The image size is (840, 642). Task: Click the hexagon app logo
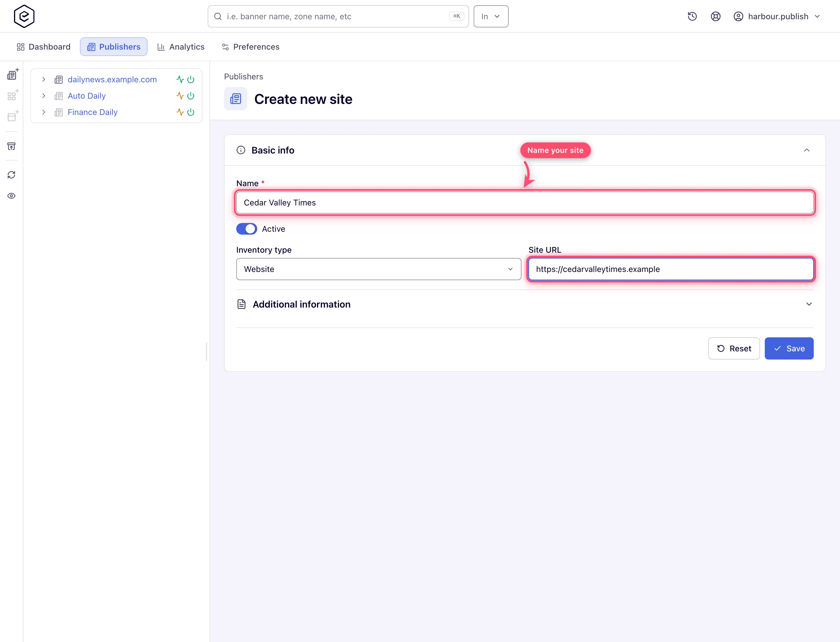pyautogui.click(x=24, y=16)
